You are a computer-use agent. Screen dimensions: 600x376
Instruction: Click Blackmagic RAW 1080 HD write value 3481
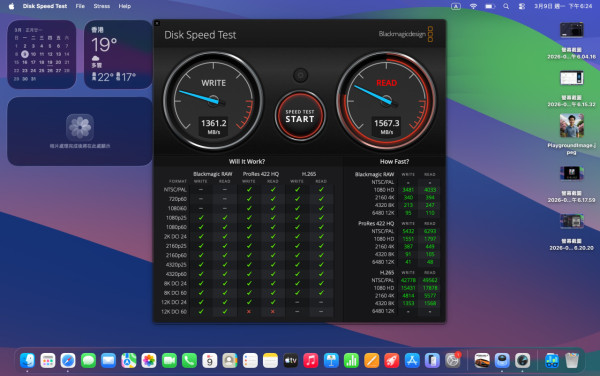(x=408, y=190)
